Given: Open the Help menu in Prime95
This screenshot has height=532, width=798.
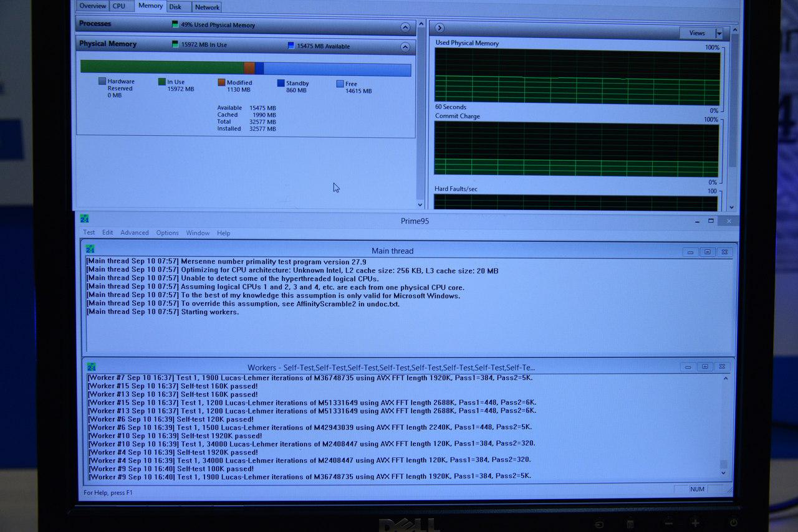Looking at the screenshot, I should pos(223,233).
